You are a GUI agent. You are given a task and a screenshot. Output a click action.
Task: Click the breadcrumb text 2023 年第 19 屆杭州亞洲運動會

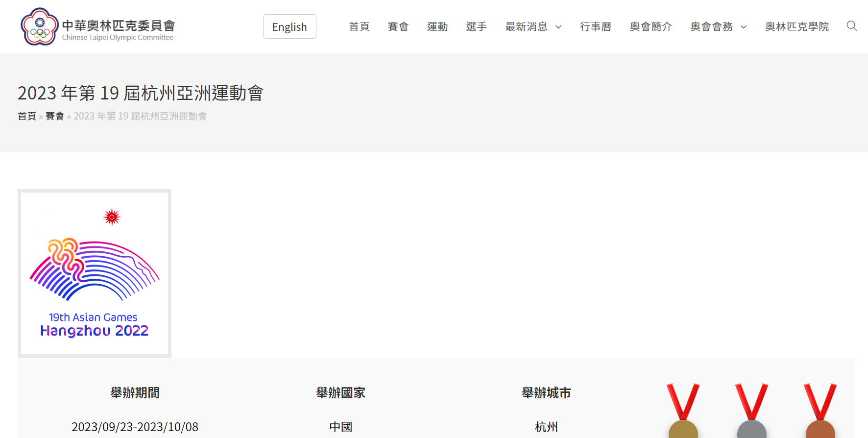140,116
